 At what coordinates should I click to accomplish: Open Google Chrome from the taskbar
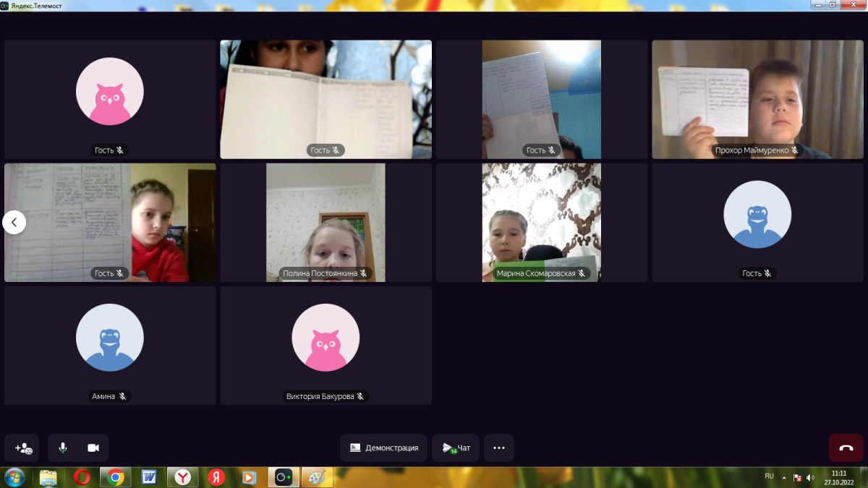point(115,477)
